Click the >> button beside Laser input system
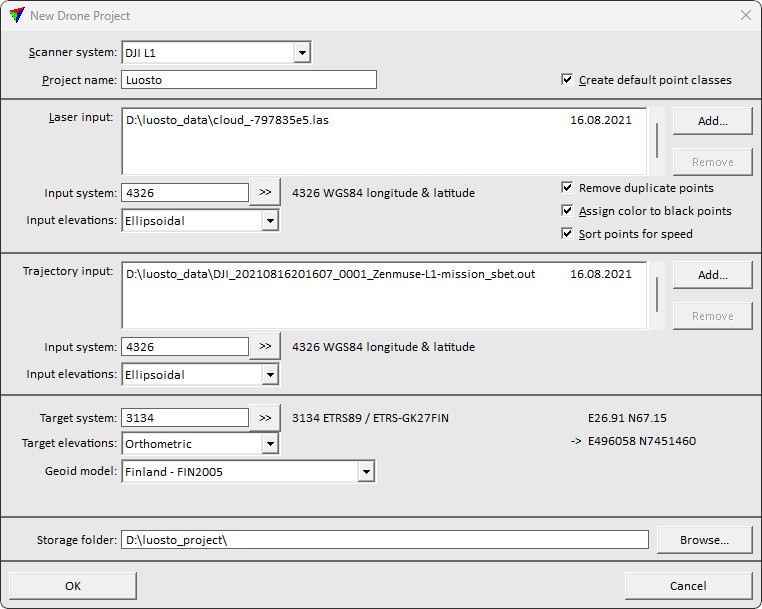This screenshot has width=762, height=609. (265, 193)
